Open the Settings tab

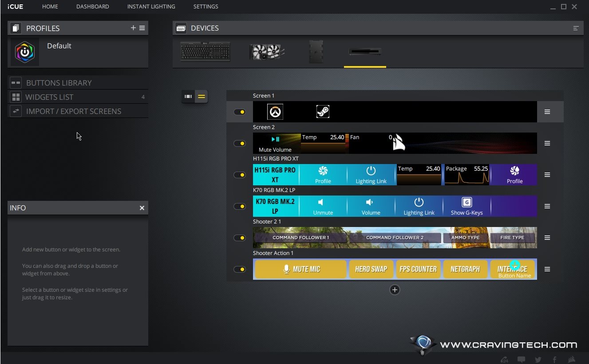coord(206,7)
